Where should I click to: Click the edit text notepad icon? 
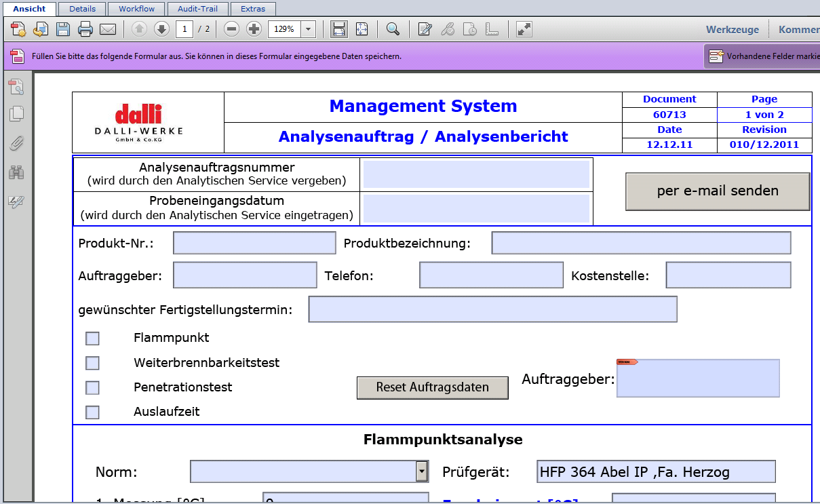425,29
